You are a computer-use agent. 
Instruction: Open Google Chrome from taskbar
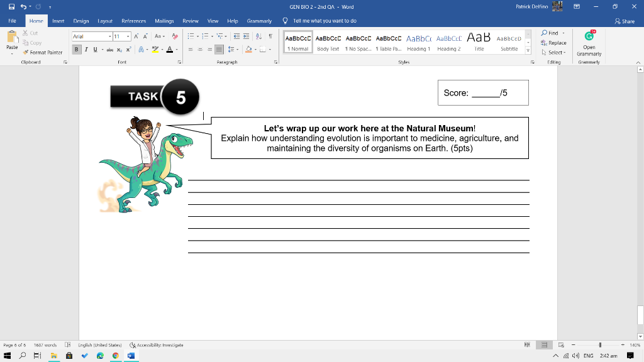116,356
